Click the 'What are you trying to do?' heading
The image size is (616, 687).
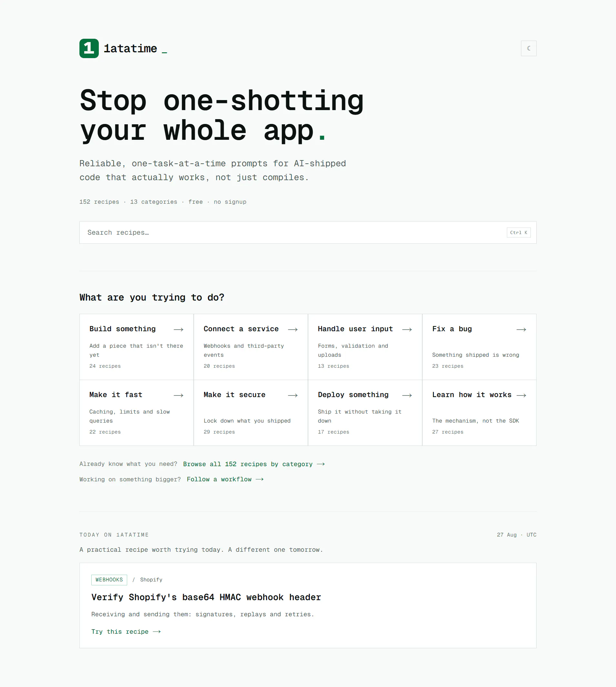pyautogui.click(x=152, y=297)
